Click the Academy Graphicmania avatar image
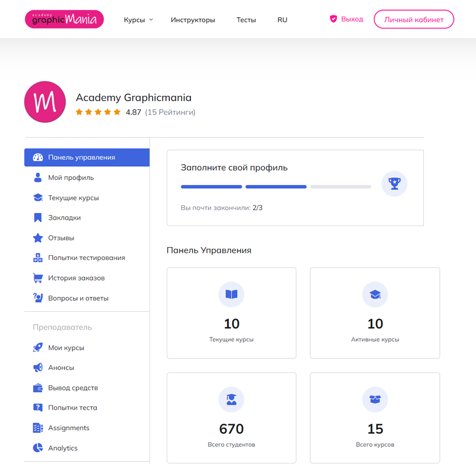The height and width of the screenshot is (464, 476). tap(45, 102)
